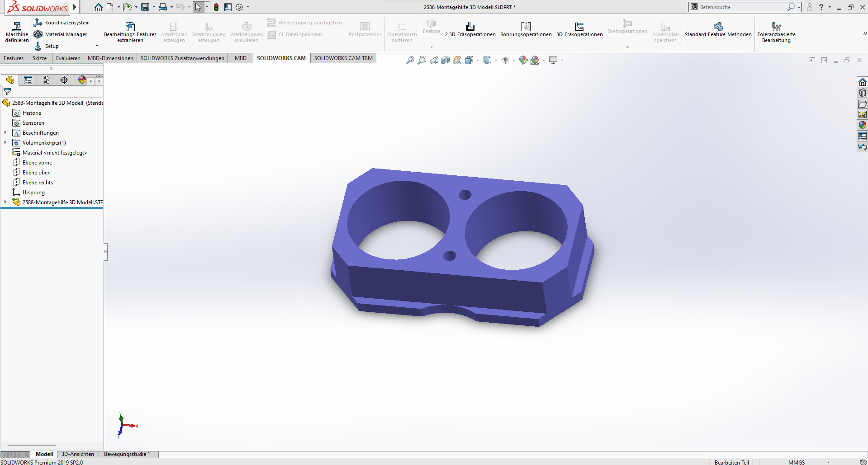Open the FeatureManager design tree tab
The image size is (868, 465).
pyautogui.click(x=10, y=80)
